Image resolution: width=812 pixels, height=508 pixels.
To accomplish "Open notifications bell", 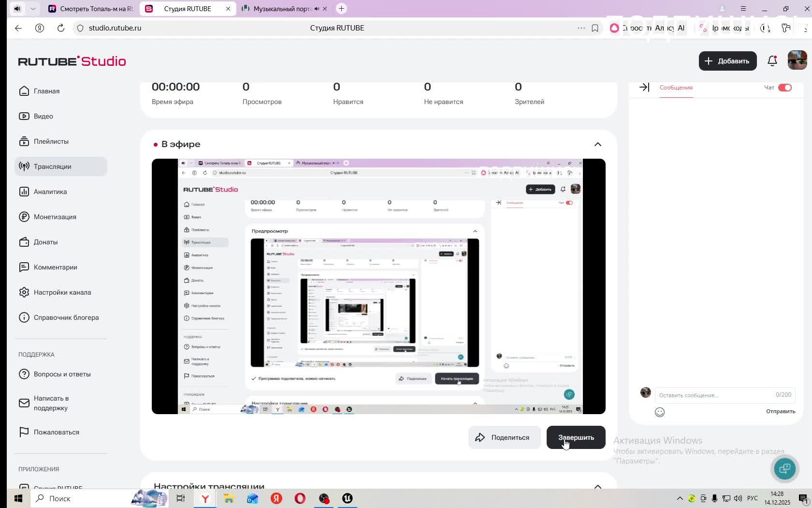I will pyautogui.click(x=772, y=61).
